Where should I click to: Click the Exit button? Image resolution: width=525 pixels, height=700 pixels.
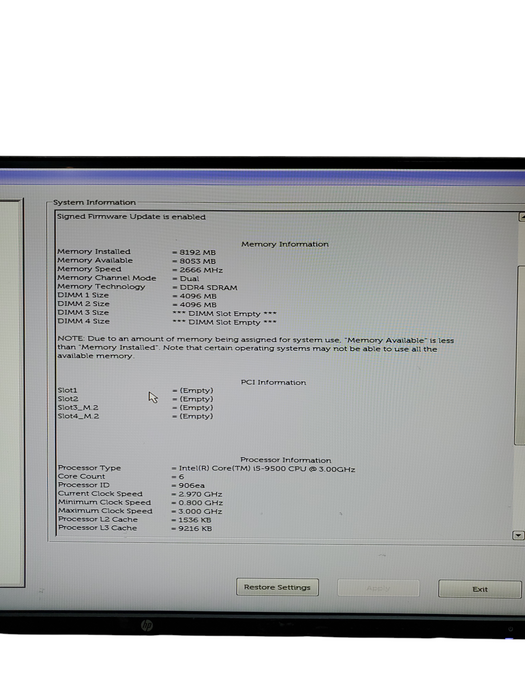click(x=480, y=589)
